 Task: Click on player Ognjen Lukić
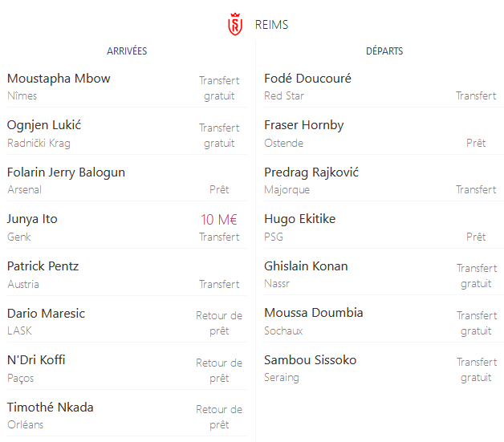[44, 125]
